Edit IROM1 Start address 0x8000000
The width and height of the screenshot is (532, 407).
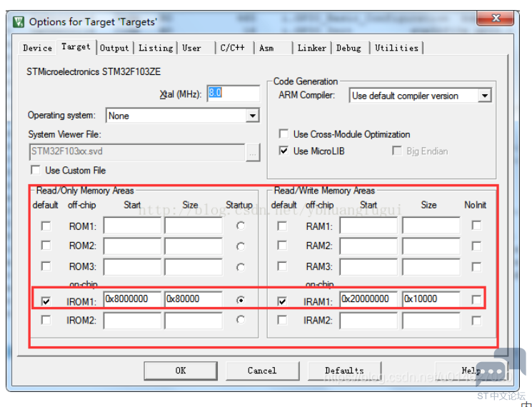[132, 299]
